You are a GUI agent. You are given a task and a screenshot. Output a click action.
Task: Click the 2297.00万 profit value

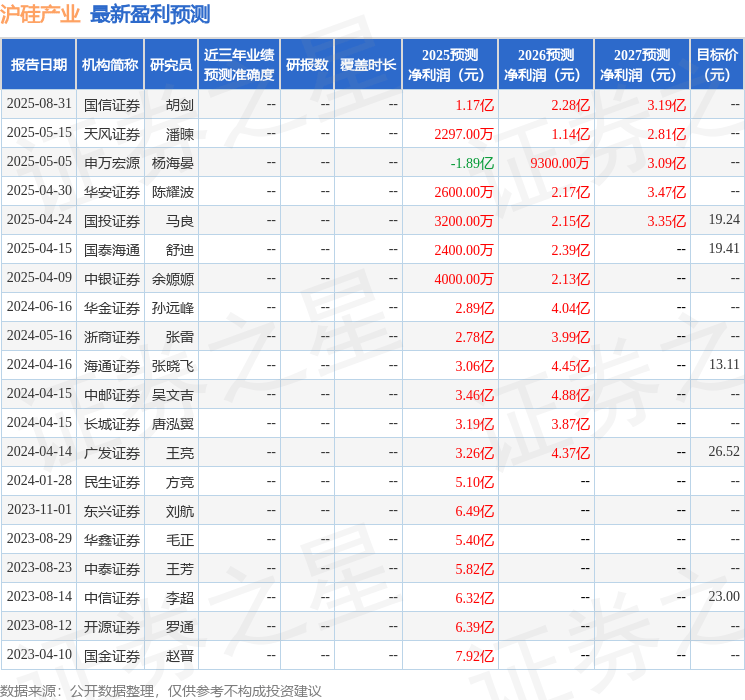tap(464, 134)
